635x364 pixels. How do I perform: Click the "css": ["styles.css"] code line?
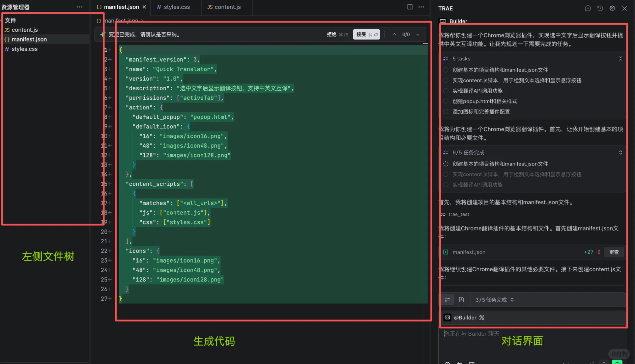175,222
